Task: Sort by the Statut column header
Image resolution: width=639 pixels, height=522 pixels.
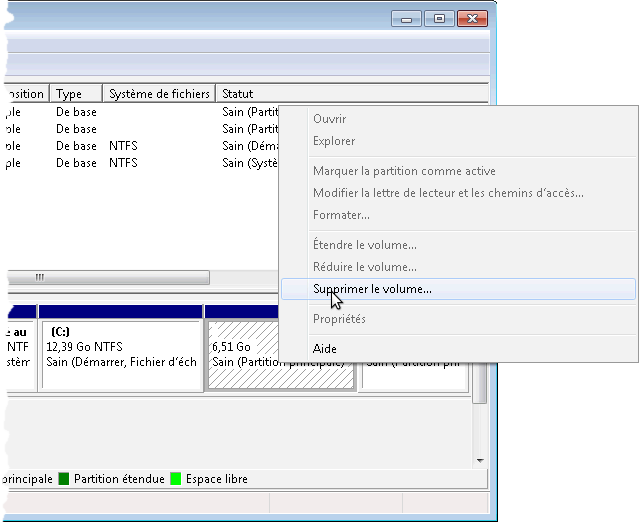Action: tap(353, 94)
